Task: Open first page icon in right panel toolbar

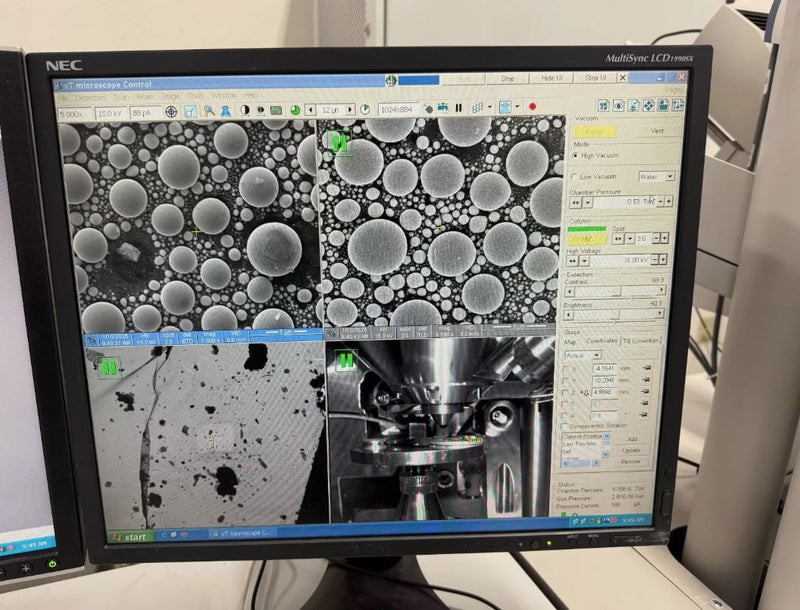Action: coord(604,106)
